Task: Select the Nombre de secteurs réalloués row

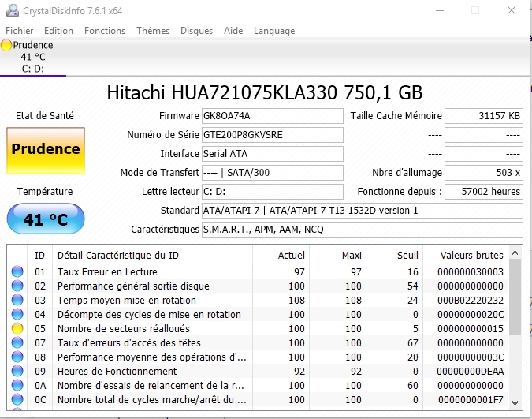Action: coord(258,328)
